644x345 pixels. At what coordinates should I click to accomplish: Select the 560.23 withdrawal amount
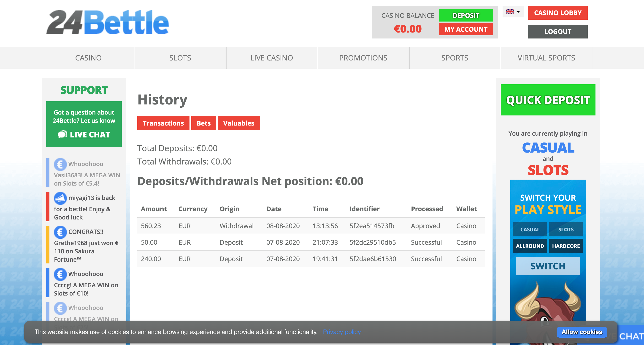[x=151, y=226]
